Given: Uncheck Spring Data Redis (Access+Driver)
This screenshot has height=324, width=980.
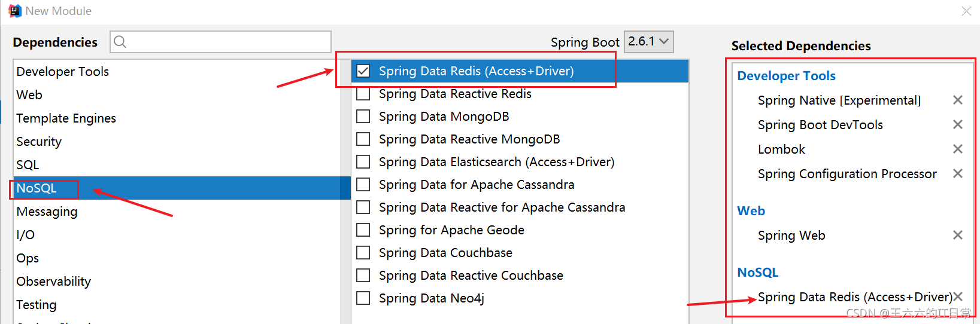Looking at the screenshot, I should (x=363, y=71).
